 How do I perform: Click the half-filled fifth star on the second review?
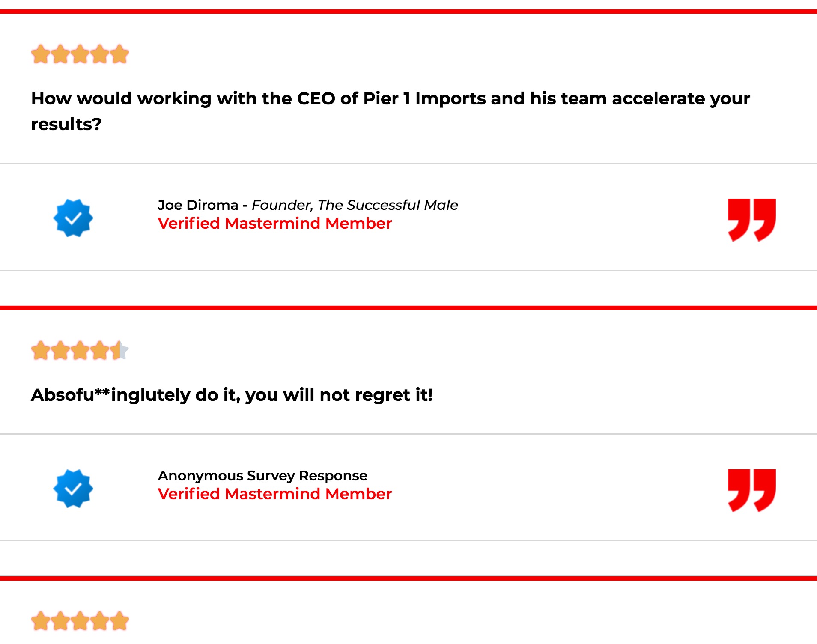(119, 350)
